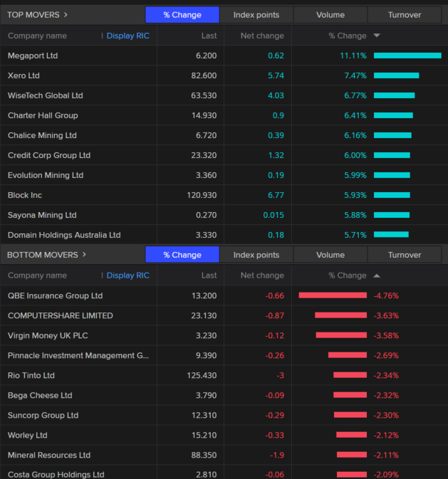Click the descending sort arrow in Top Movers
The image size is (448, 479).
pos(377,36)
